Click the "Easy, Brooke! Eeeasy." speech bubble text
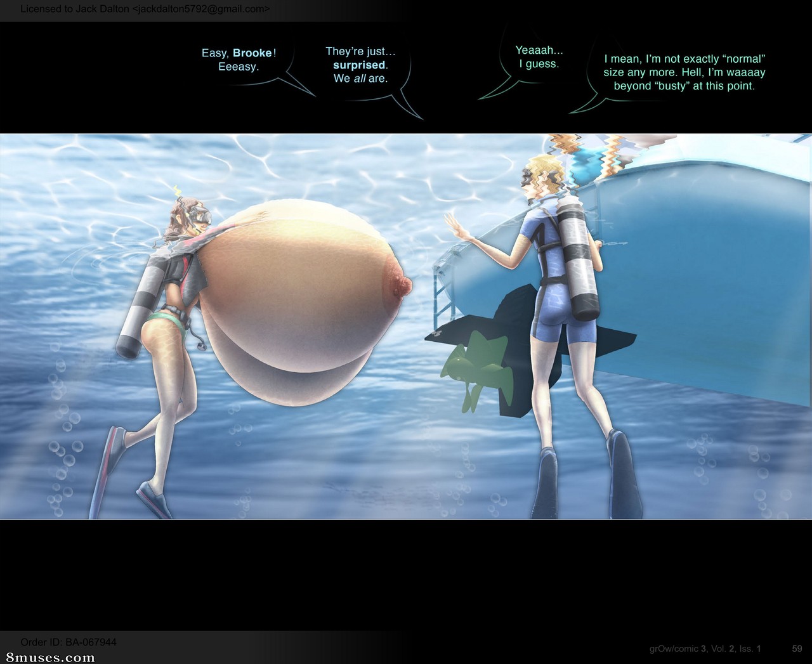This screenshot has width=812, height=664. (x=239, y=60)
